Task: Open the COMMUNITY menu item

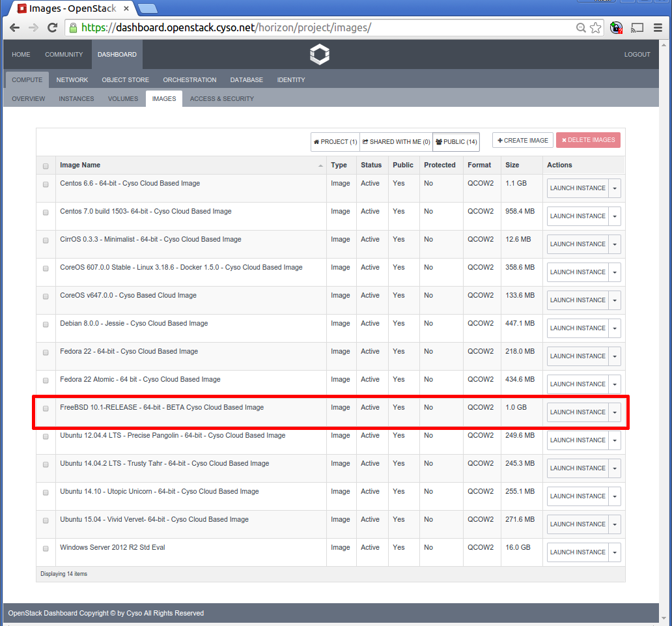Action: (x=64, y=55)
